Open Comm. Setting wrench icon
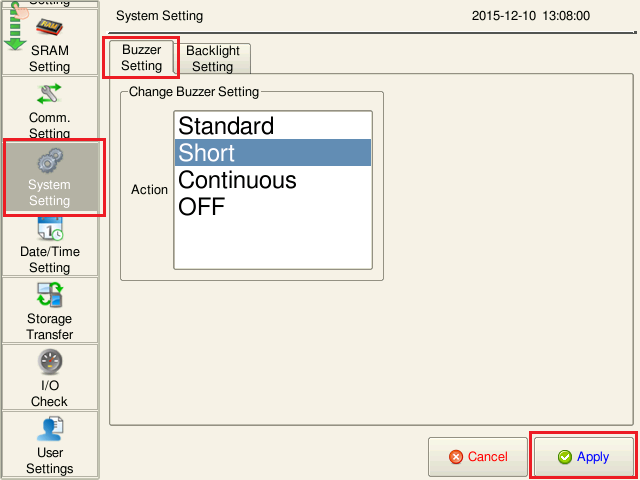Image resolution: width=640 pixels, height=480 pixels. [x=49, y=95]
